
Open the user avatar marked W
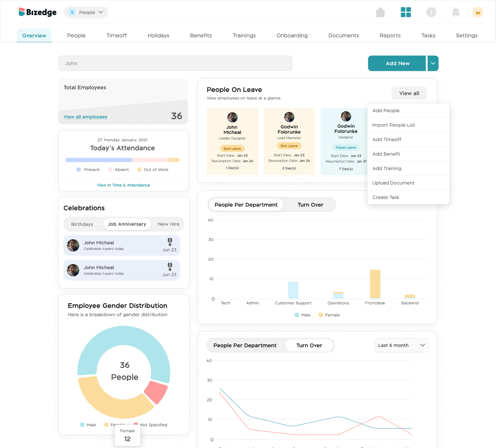point(478,12)
